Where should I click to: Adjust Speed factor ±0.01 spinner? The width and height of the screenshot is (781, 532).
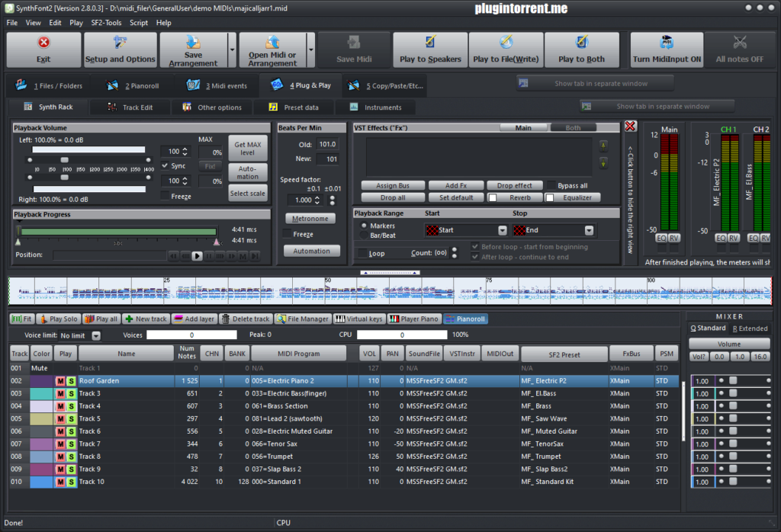(333, 200)
